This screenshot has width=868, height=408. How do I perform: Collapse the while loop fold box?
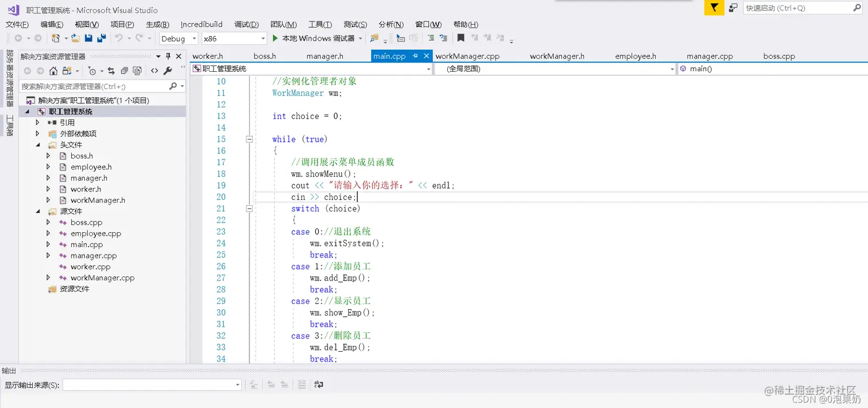(x=249, y=139)
